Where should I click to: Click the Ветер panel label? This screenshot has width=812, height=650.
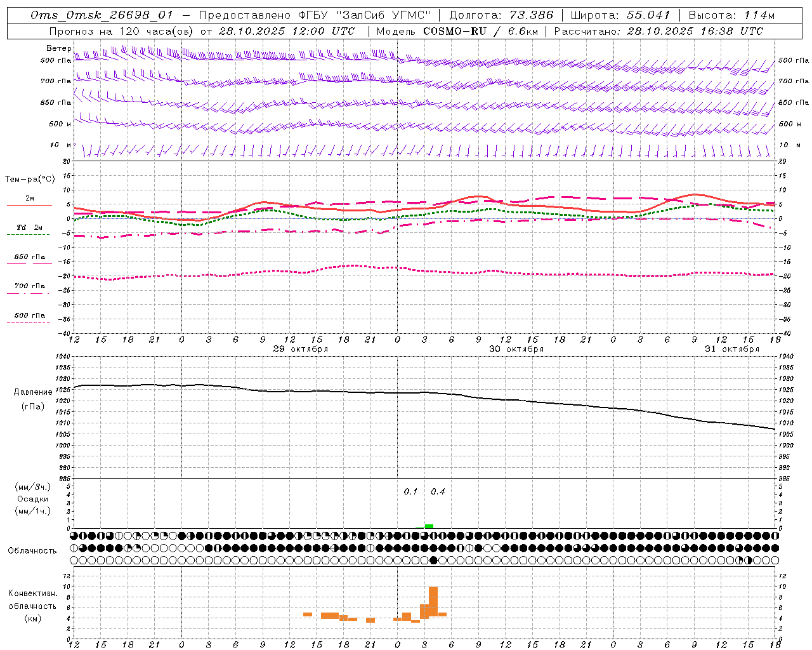coord(59,48)
